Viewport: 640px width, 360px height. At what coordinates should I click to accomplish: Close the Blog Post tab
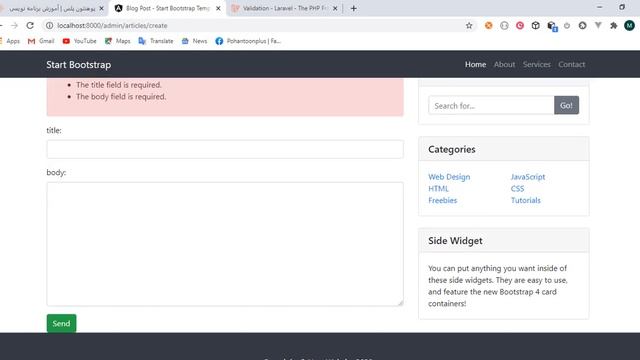coord(218,8)
